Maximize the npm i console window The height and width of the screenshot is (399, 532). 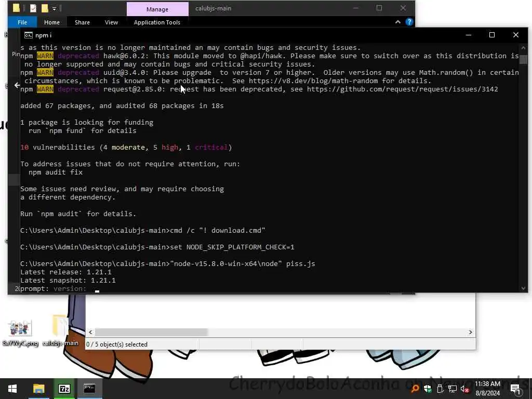pos(492,35)
